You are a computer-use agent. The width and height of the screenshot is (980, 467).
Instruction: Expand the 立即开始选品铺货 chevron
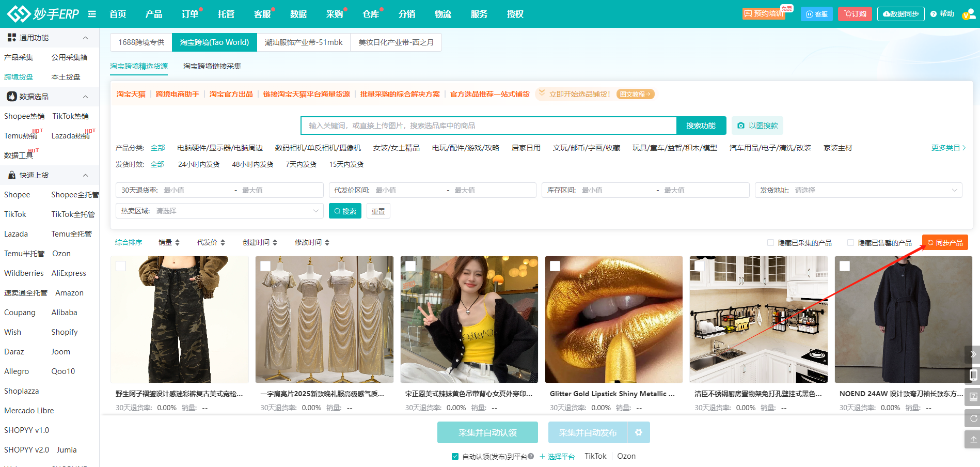[542, 93]
